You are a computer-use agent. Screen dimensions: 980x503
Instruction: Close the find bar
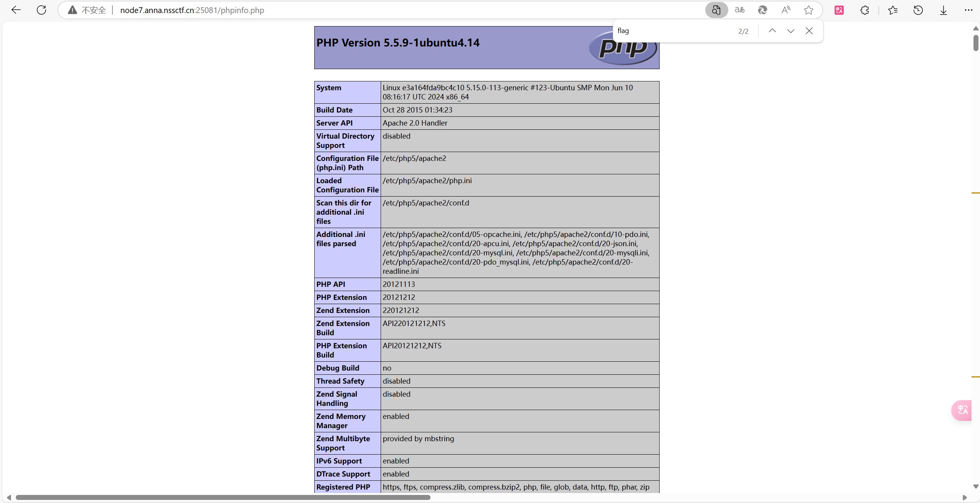coord(809,31)
